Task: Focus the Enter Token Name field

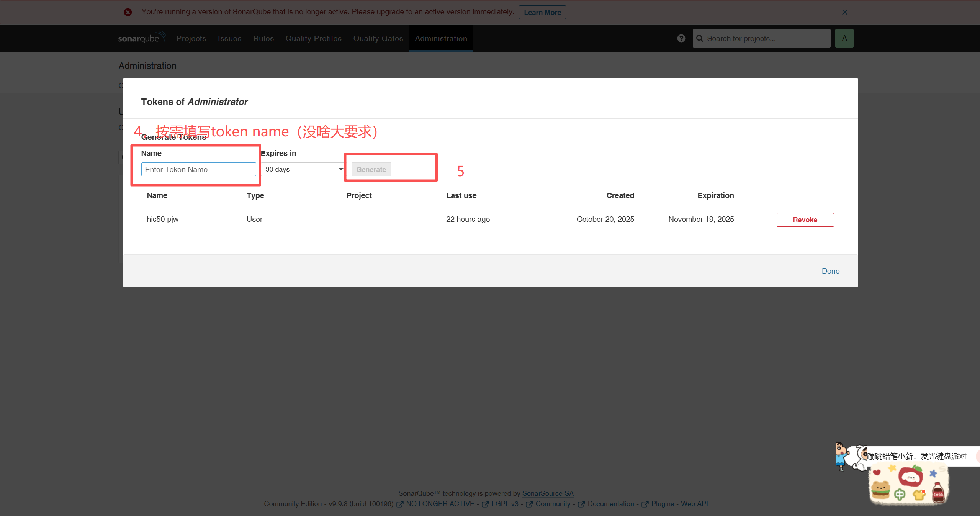Action: pos(198,169)
